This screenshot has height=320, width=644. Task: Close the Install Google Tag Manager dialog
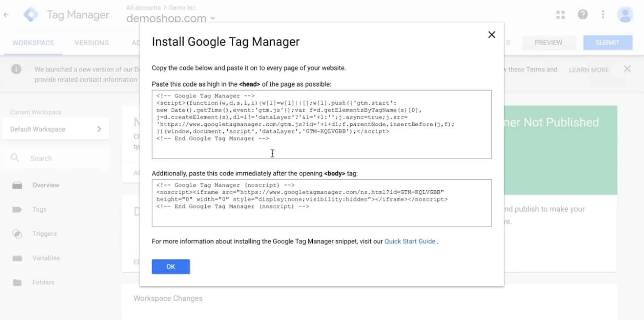(491, 35)
